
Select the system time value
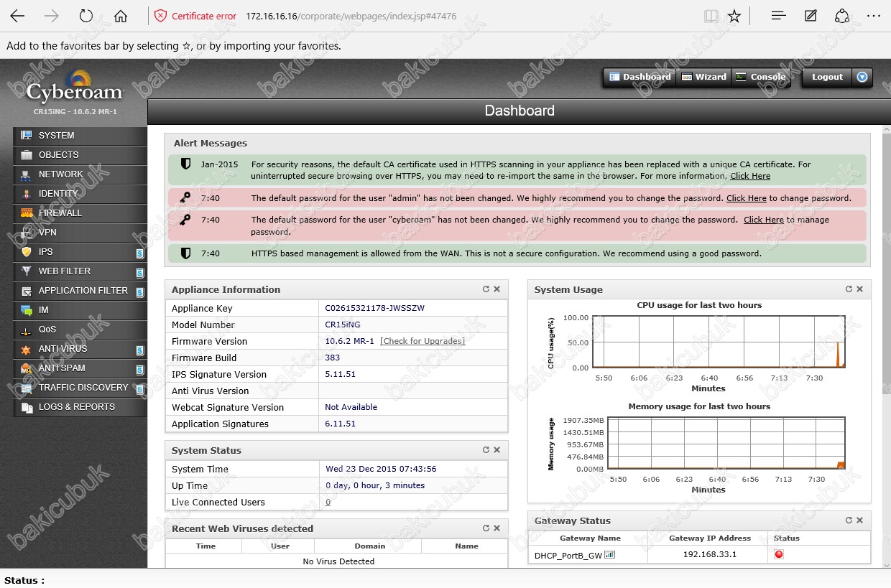click(381, 469)
